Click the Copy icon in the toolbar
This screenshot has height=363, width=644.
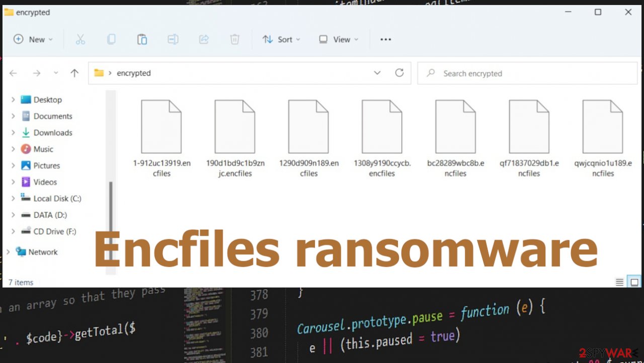click(x=111, y=39)
